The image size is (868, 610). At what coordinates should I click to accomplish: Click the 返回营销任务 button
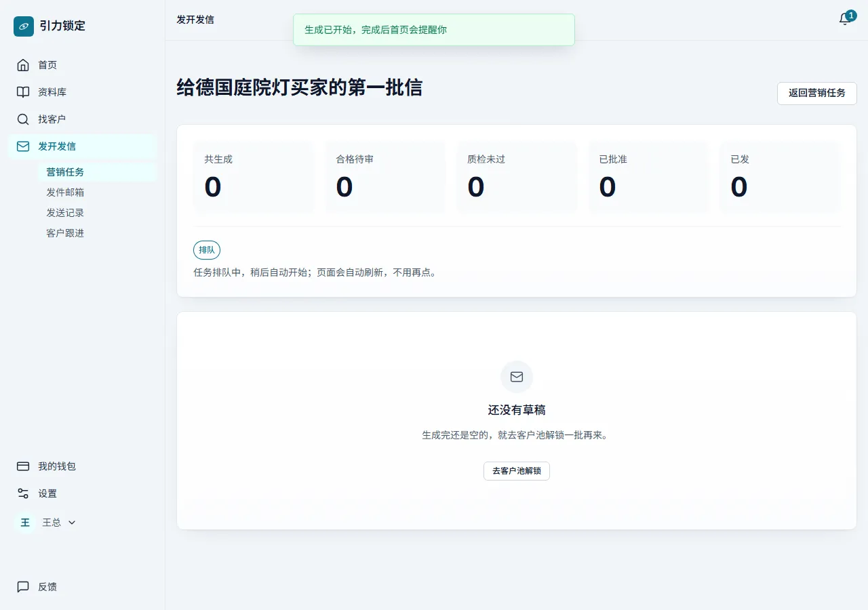tap(817, 93)
